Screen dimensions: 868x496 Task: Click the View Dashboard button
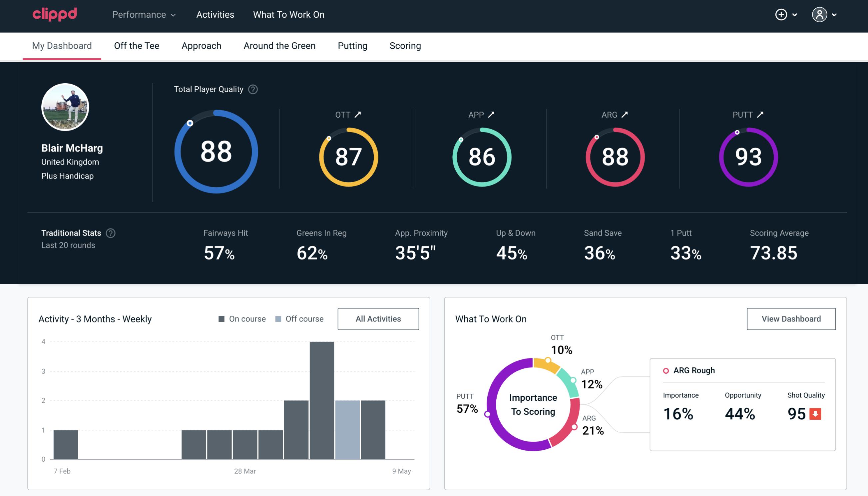791,319
